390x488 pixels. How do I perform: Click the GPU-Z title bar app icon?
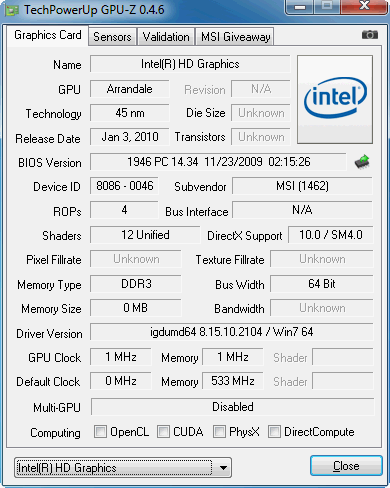click(x=12, y=10)
